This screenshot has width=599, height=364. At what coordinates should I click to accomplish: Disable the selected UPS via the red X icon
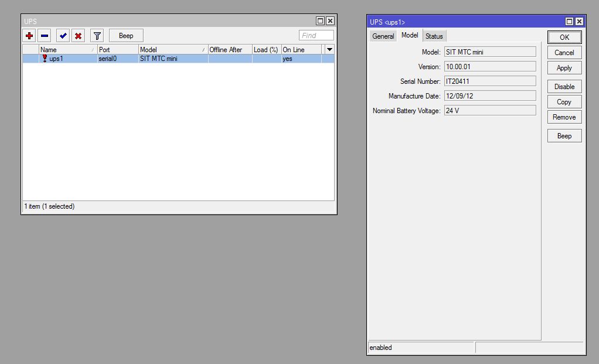point(79,35)
